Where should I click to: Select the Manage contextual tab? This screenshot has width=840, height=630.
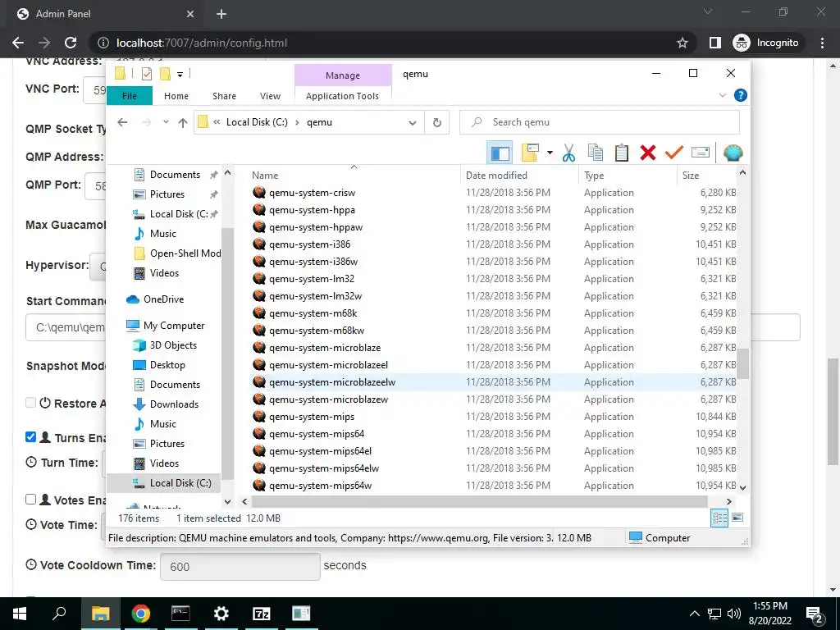click(343, 75)
